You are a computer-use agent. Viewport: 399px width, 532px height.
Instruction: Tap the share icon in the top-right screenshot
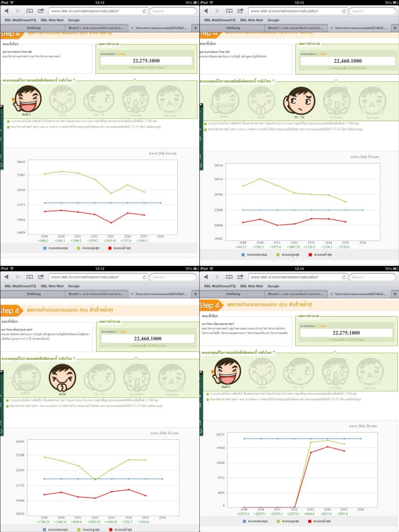pyautogui.click(x=240, y=11)
